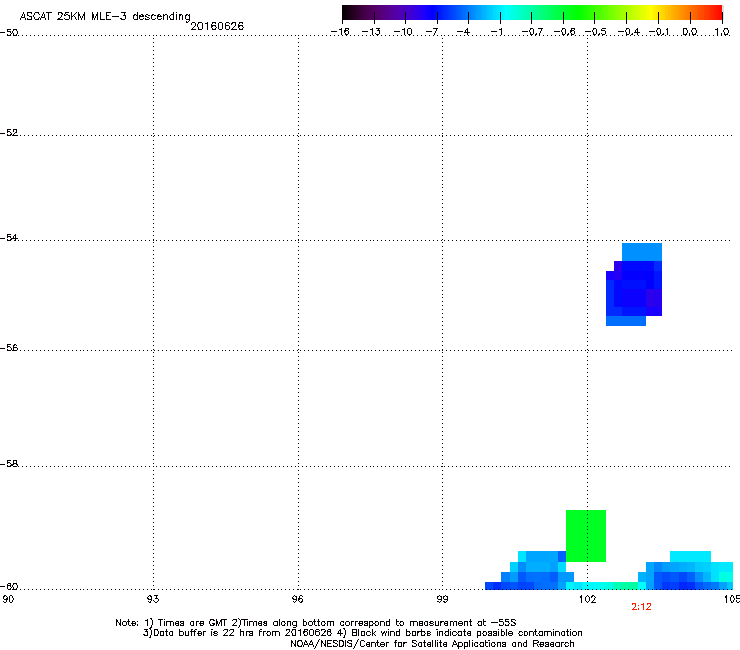Click the latitude label "-52"
Image resolution: width=740 pixels, height=650 pixels.
(9, 133)
